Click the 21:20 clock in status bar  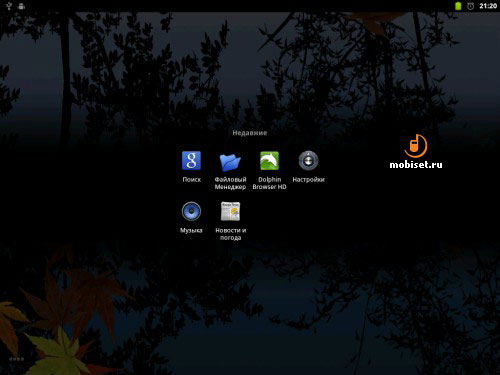tap(488, 6)
